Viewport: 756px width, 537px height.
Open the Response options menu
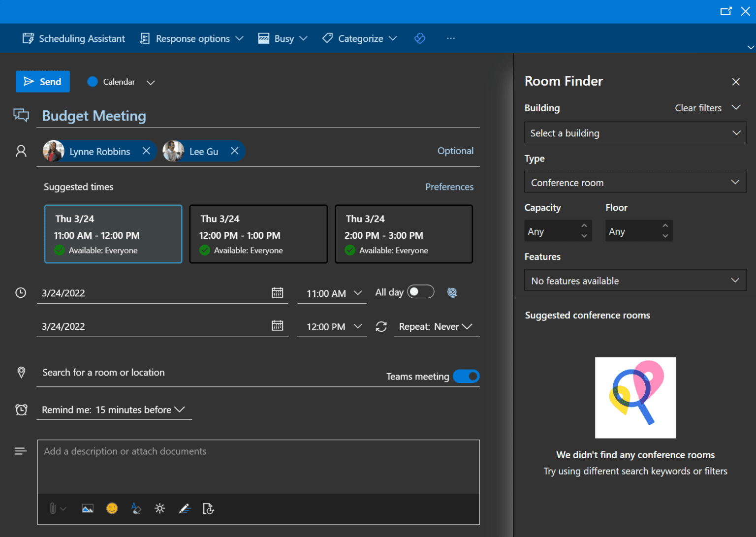(191, 38)
